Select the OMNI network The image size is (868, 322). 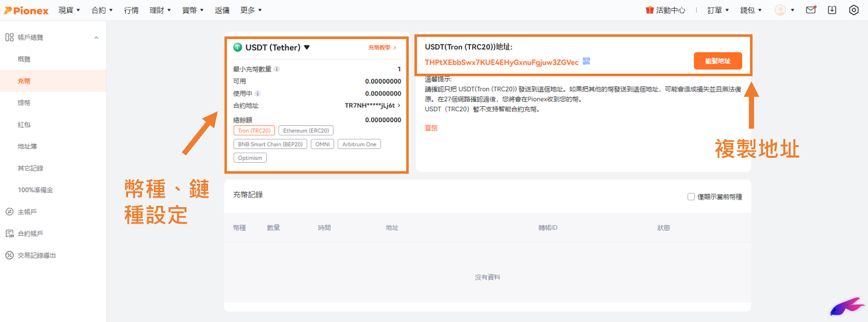322,144
